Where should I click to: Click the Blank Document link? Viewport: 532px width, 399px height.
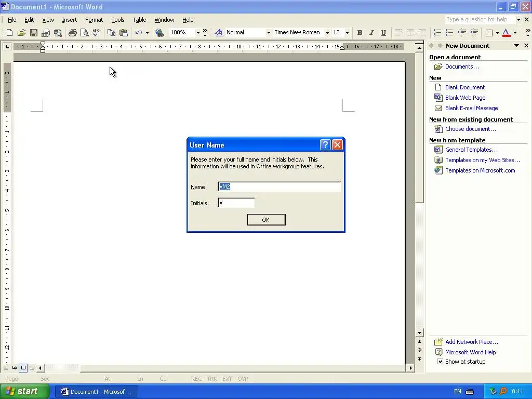tap(465, 87)
